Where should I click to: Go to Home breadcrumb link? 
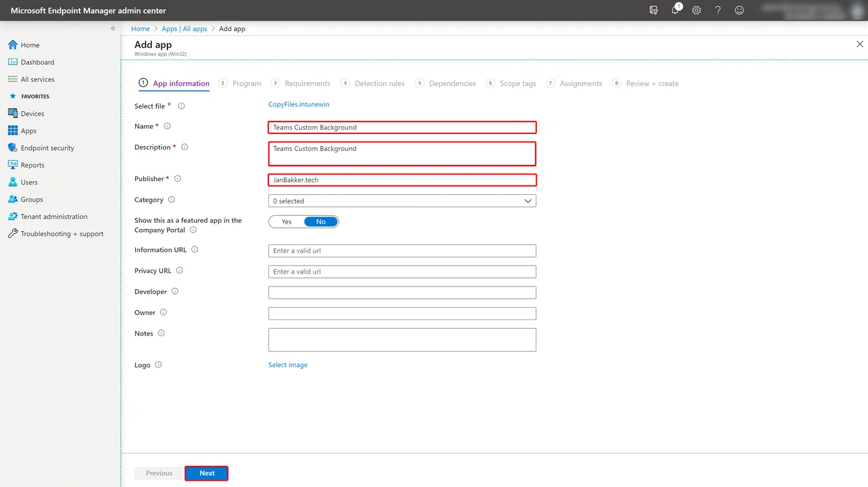(x=141, y=29)
